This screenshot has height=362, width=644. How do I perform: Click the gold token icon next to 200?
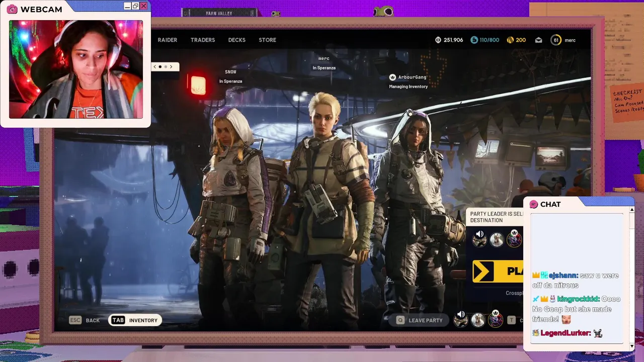(x=510, y=40)
